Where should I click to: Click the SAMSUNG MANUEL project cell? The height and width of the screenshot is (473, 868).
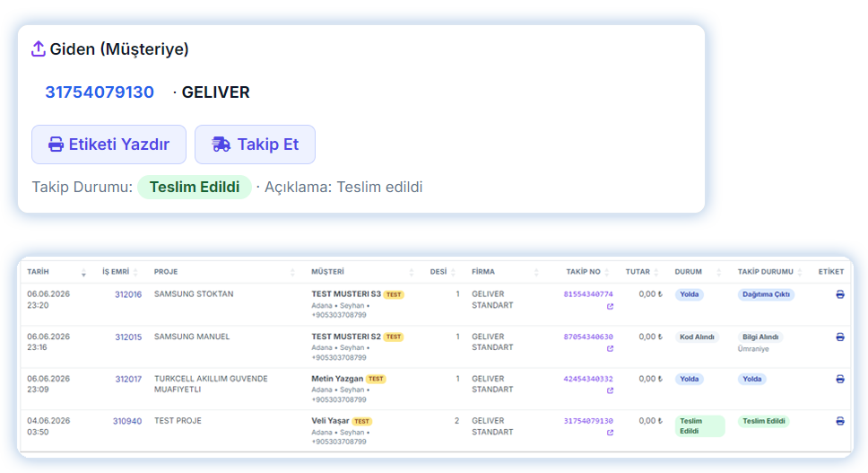pyautogui.click(x=192, y=337)
